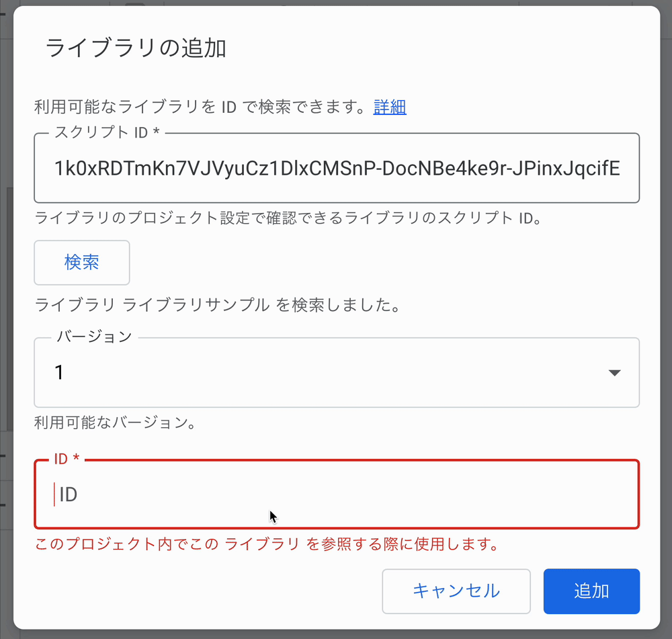Focus the ID identifier input field
This screenshot has height=639, width=672.
(337, 494)
